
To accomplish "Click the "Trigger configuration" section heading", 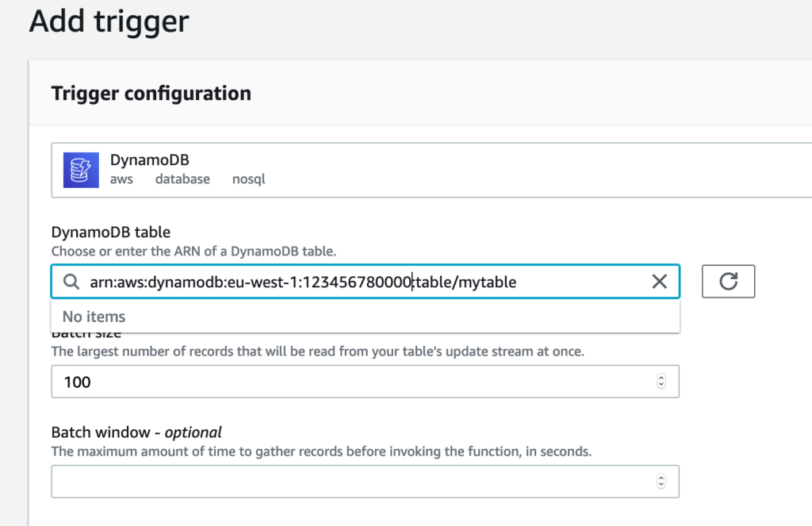I will coord(151,94).
